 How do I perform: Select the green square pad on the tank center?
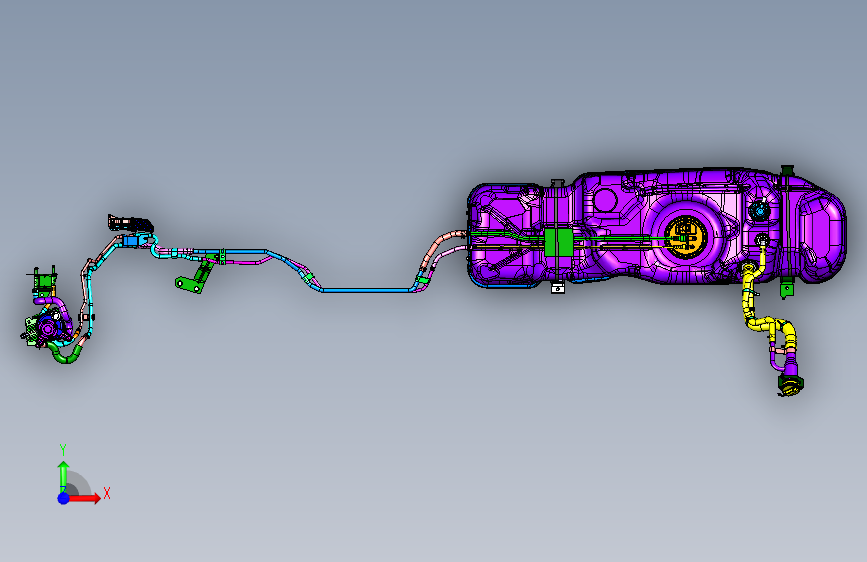tap(558, 243)
